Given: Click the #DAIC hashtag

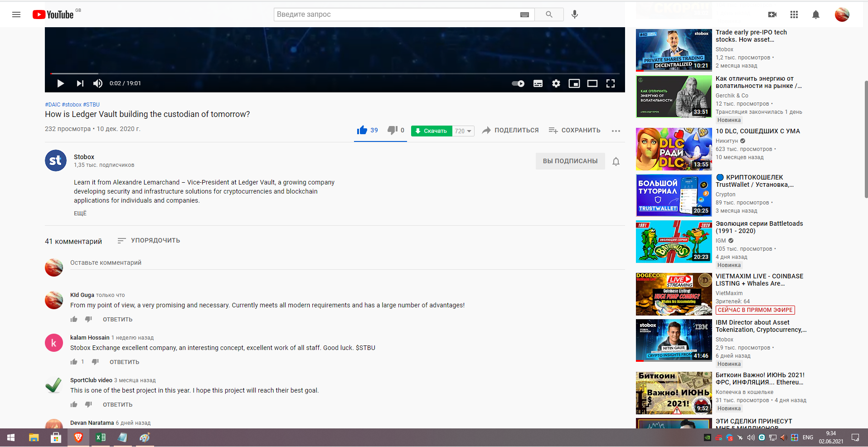Looking at the screenshot, I should pyautogui.click(x=53, y=105).
